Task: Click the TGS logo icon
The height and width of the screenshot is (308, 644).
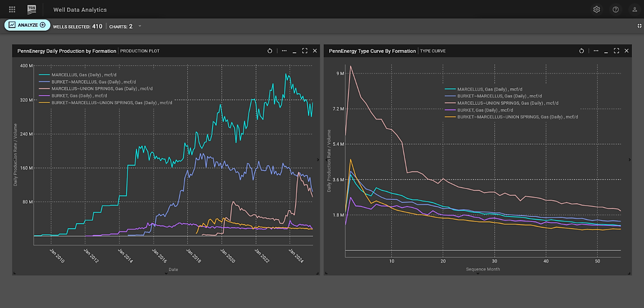Action: 32,10
